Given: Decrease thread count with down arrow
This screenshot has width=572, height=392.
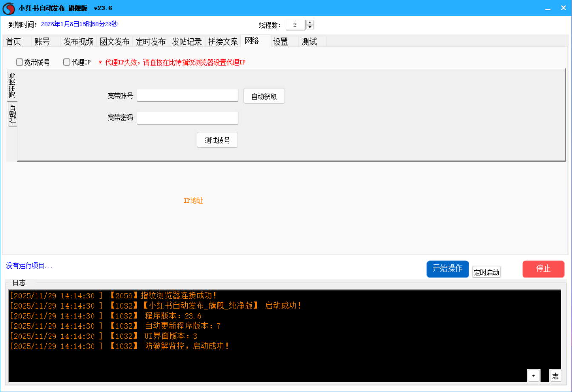Looking at the screenshot, I should [x=310, y=27].
